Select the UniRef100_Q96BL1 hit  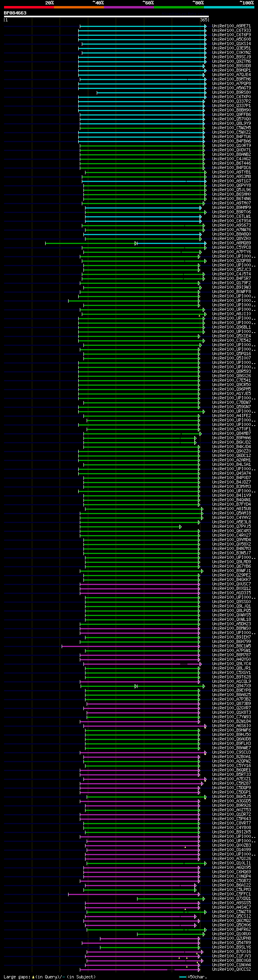point(231,327)
